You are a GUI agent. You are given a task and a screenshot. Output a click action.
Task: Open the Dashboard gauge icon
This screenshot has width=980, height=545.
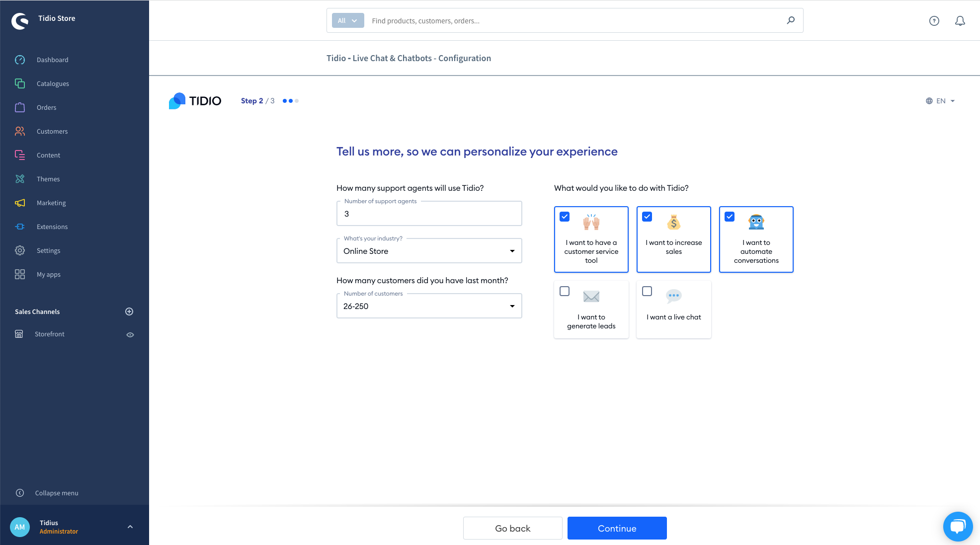20,60
